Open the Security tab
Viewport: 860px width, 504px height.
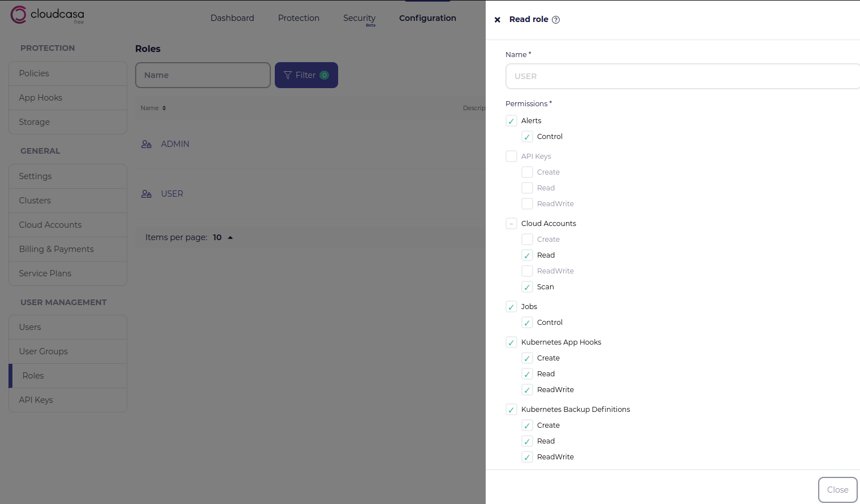(359, 18)
